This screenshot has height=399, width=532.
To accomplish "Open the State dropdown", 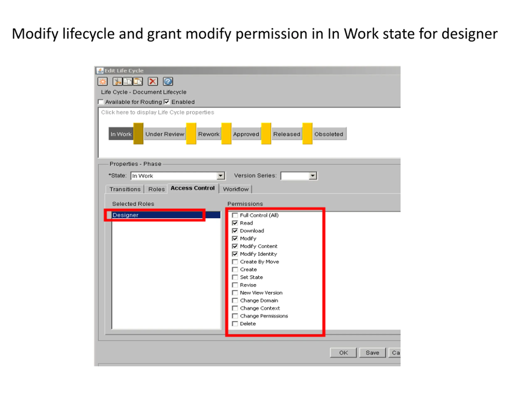I will pyautogui.click(x=220, y=176).
